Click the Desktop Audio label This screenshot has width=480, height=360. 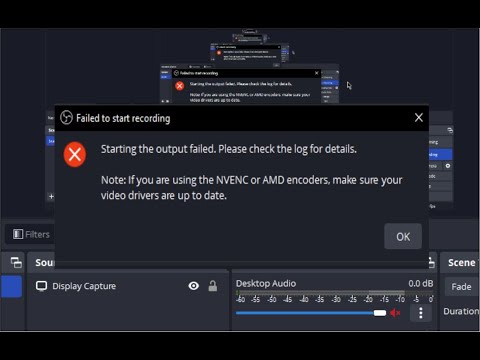pos(266,283)
